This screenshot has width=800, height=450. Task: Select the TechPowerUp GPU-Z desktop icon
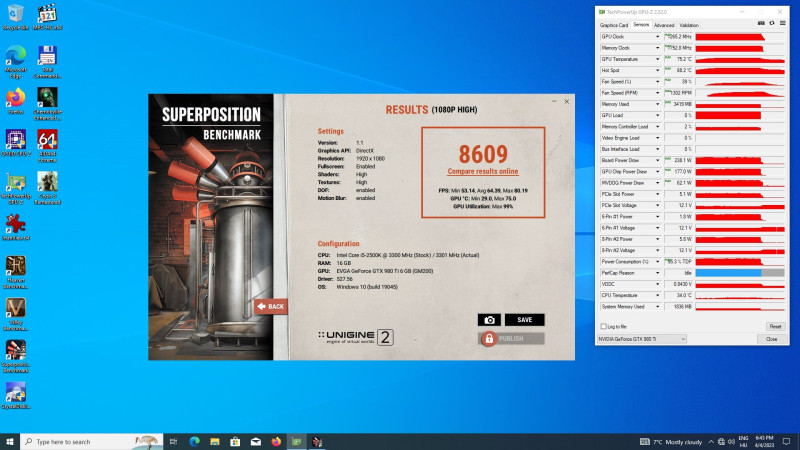[15, 188]
